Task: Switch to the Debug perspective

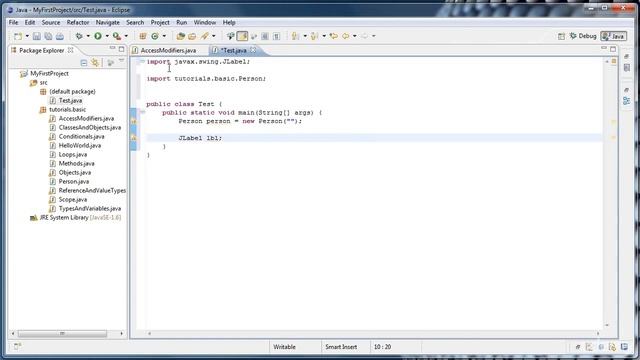Action: [583, 36]
